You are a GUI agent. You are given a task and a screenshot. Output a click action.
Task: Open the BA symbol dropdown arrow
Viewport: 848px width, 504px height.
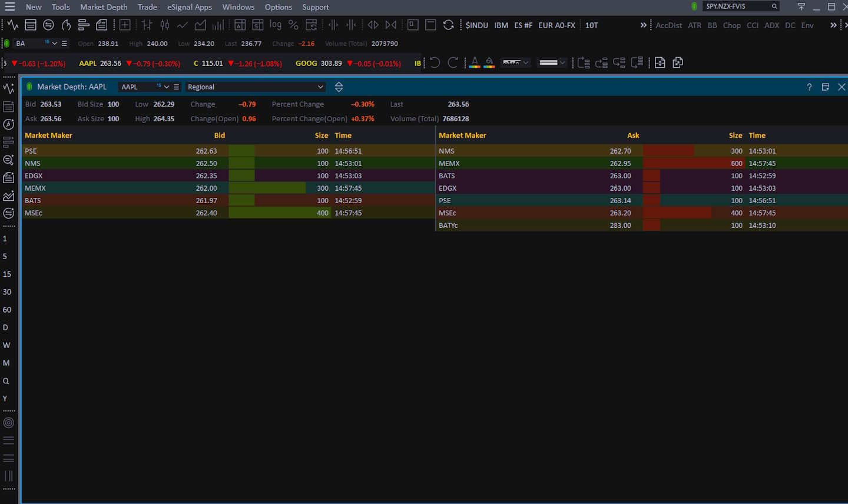coord(55,44)
